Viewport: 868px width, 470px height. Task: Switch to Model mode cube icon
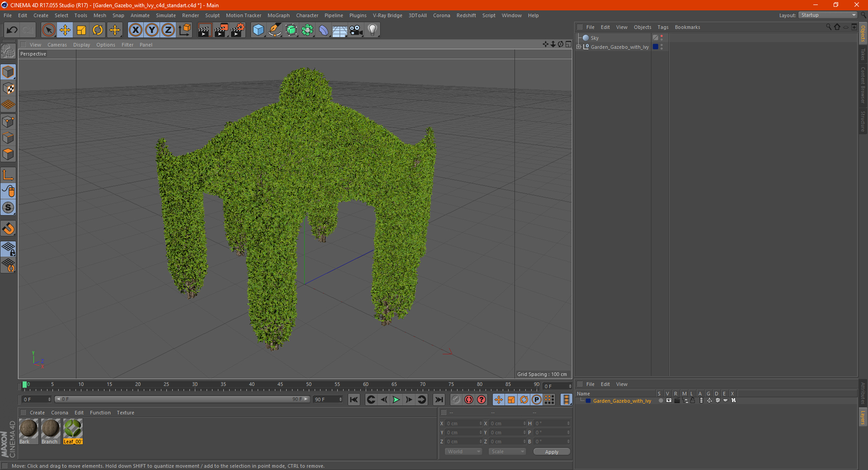click(x=8, y=72)
